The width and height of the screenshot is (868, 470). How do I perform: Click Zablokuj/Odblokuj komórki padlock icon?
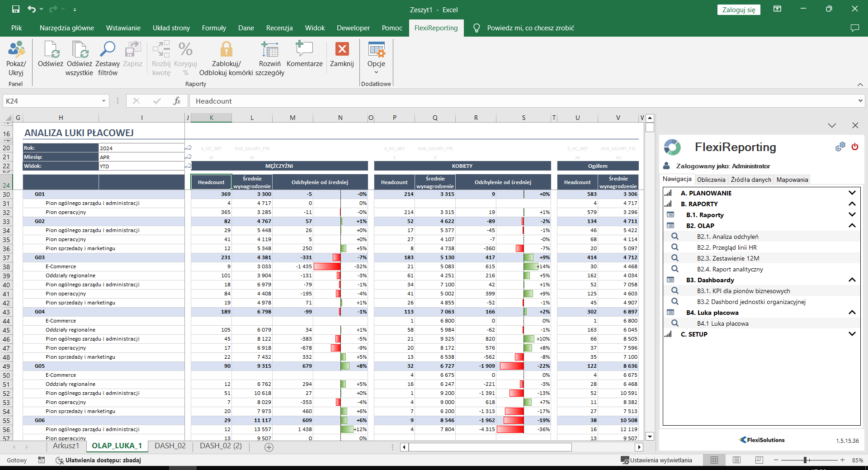pyautogui.click(x=226, y=50)
